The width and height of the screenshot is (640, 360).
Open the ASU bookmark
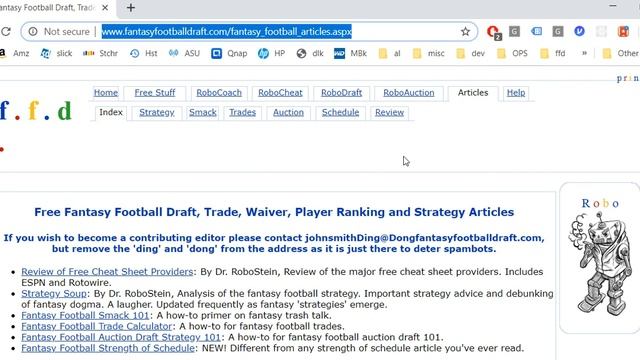pos(184,53)
